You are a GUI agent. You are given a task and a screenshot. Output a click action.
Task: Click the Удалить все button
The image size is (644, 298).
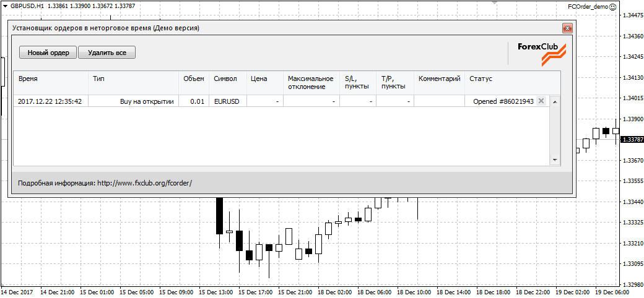coord(107,53)
